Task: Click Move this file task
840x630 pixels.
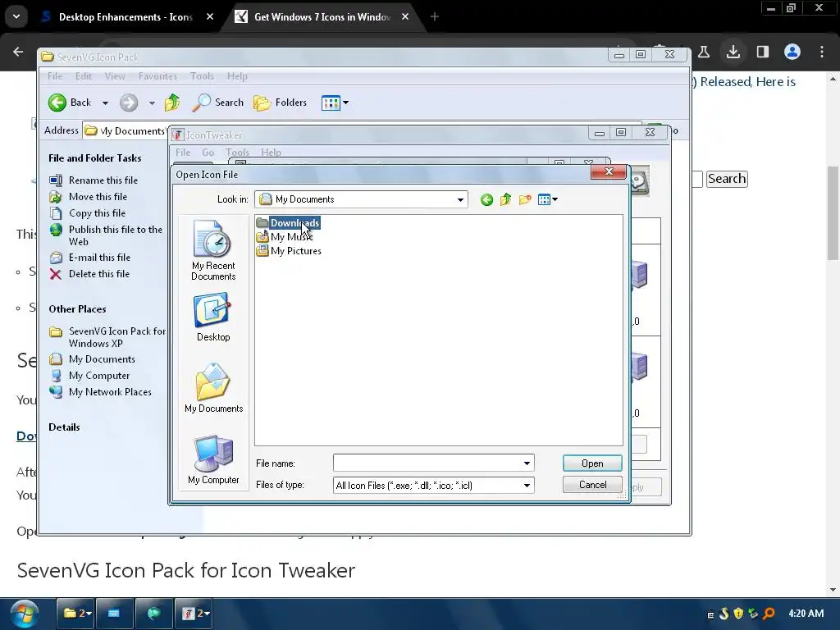Action: tap(88, 197)
